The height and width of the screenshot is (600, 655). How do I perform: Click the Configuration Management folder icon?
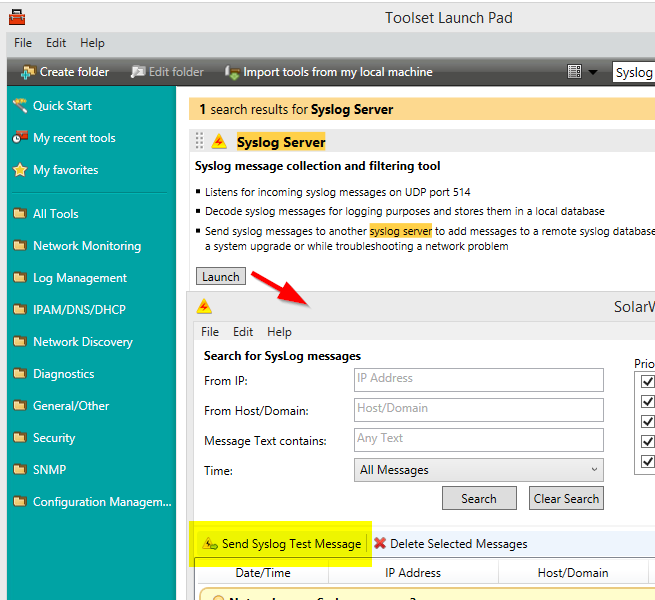click(19, 501)
